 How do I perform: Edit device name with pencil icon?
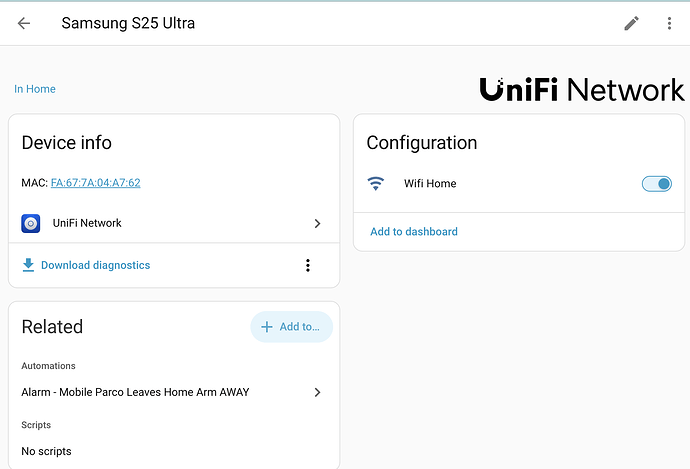(x=631, y=23)
